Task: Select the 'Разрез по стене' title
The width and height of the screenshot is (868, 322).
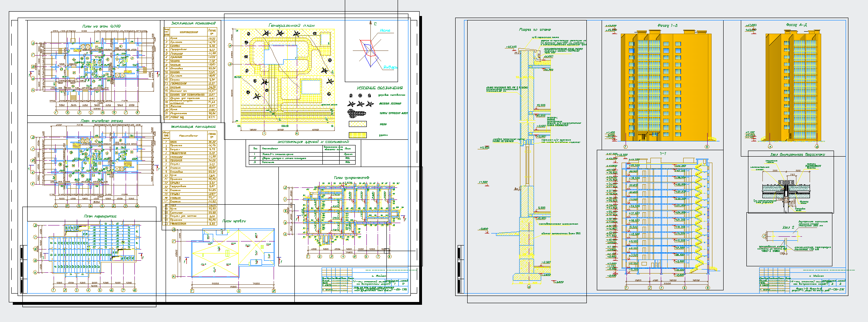Action: click(x=535, y=30)
